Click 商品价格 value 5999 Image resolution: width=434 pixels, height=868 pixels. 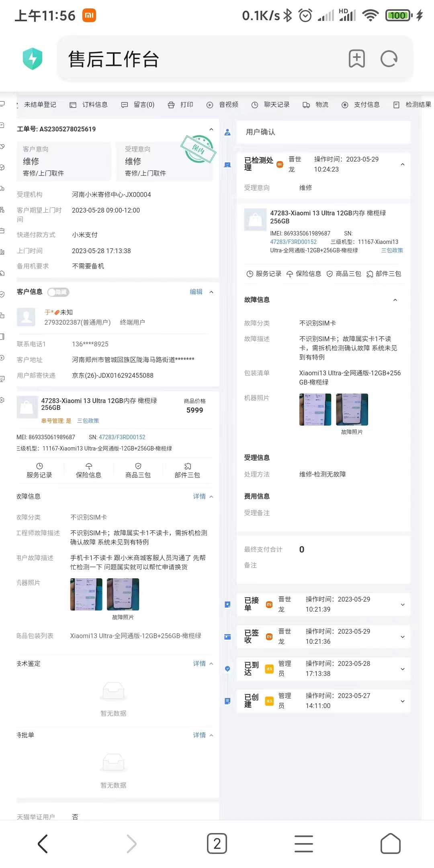coord(195,410)
